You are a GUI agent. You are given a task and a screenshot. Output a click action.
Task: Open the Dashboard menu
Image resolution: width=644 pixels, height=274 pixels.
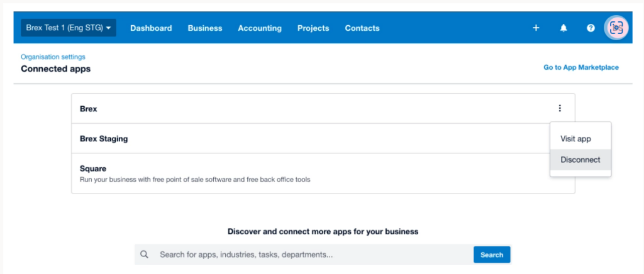(151, 28)
